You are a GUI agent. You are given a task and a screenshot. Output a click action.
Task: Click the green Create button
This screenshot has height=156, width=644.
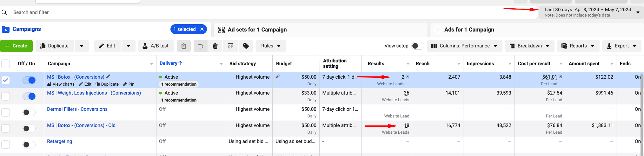(16, 46)
